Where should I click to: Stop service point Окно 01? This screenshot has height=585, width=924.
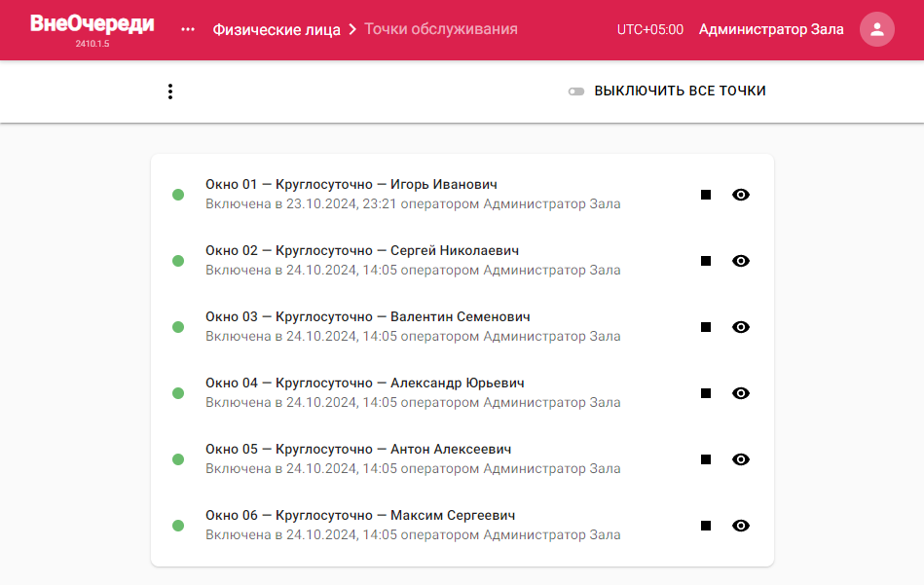[x=706, y=195]
